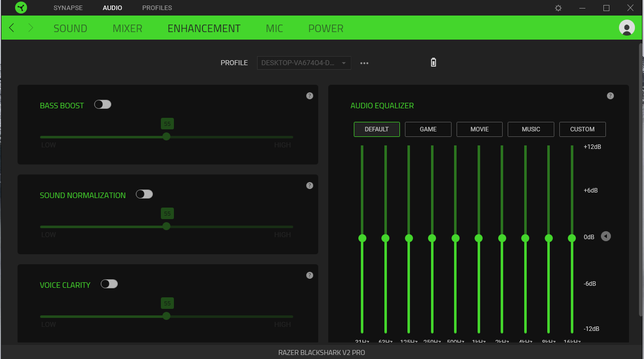
Task: Open the Voice Clarity help icon
Action: (x=310, y=275)
